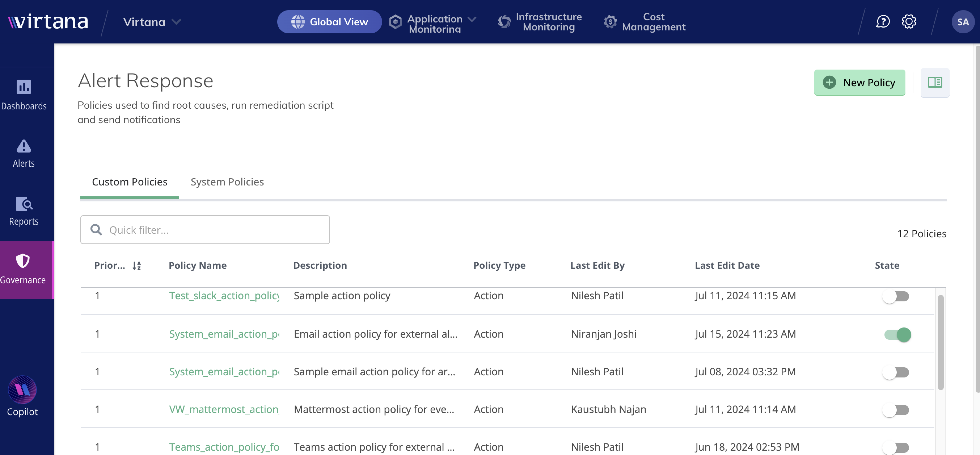The height and width of the screenshot is (455, 980).
Task: Create a New Policy
Action: click(x=859, y=83)
